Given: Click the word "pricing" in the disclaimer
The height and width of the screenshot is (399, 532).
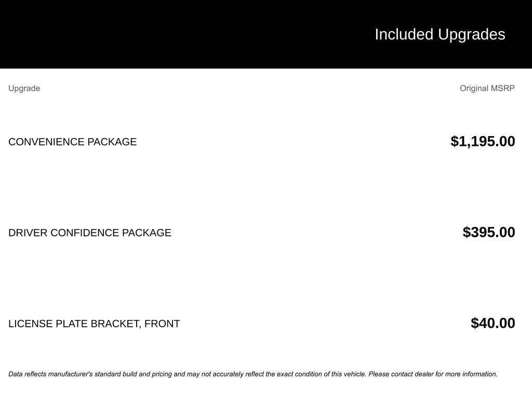Looking at the screenshot, I should 161,374.
